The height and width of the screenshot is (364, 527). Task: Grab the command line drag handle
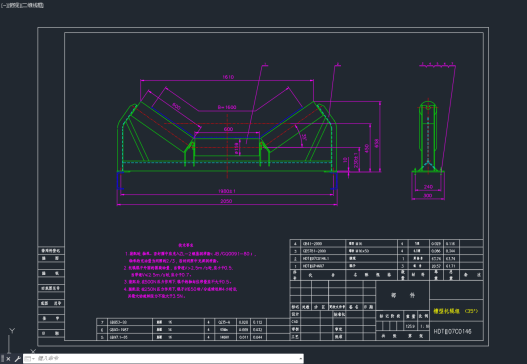click(3, 359)
